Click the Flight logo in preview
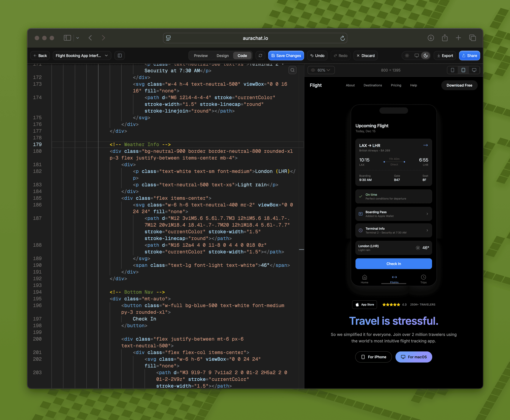Viewport: 510px width, 420px height. tap(316, 85)
